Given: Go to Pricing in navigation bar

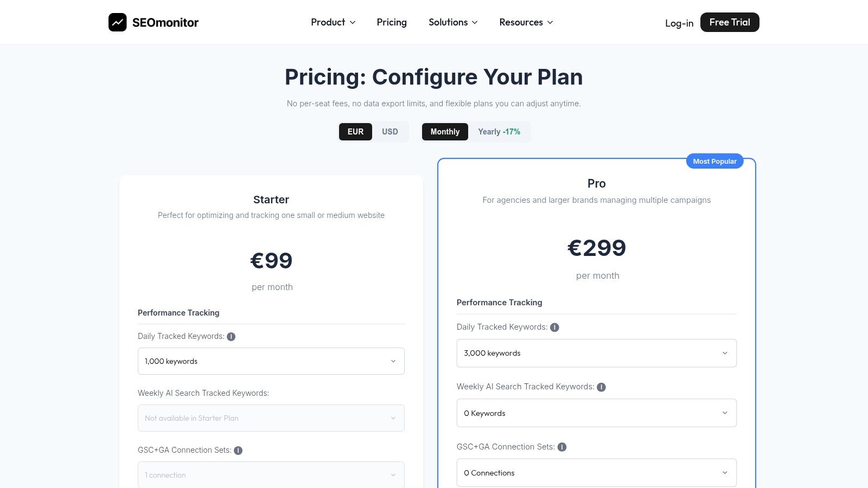Looking at the screenshot, I should coord(392,22).
